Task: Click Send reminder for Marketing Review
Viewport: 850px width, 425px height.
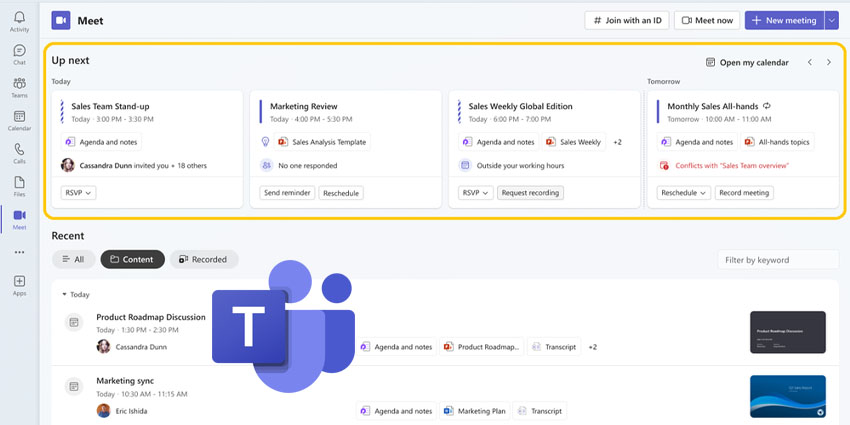Action: pos(287,192)
